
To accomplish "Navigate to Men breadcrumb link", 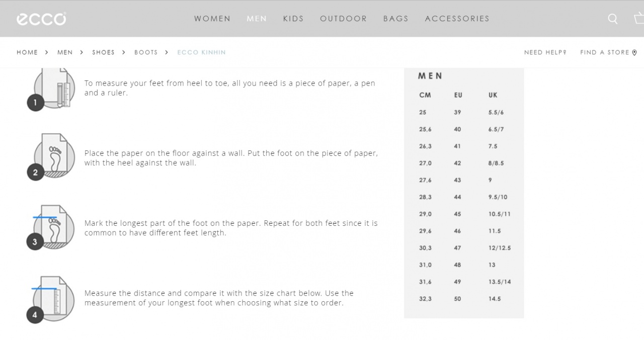I will (65, 52).
